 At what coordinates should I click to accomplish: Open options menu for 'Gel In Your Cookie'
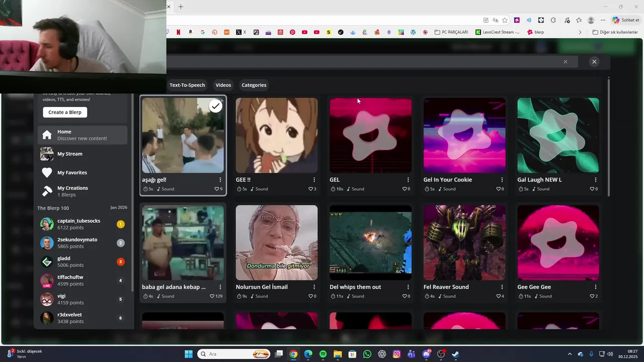[502, 179]
